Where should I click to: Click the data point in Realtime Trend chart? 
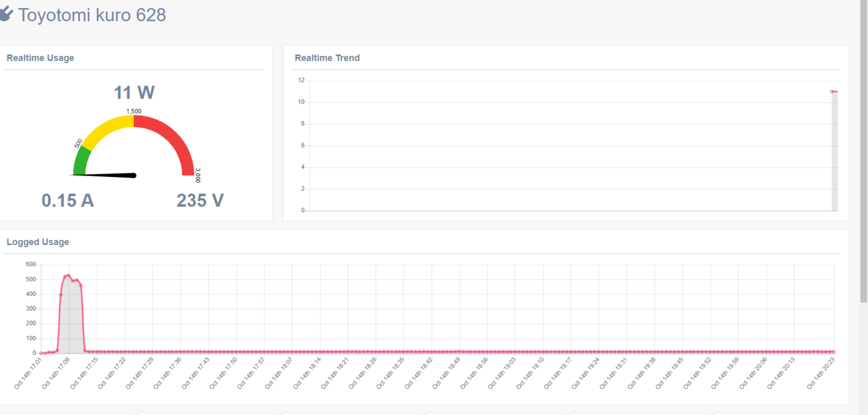point(832,92)
